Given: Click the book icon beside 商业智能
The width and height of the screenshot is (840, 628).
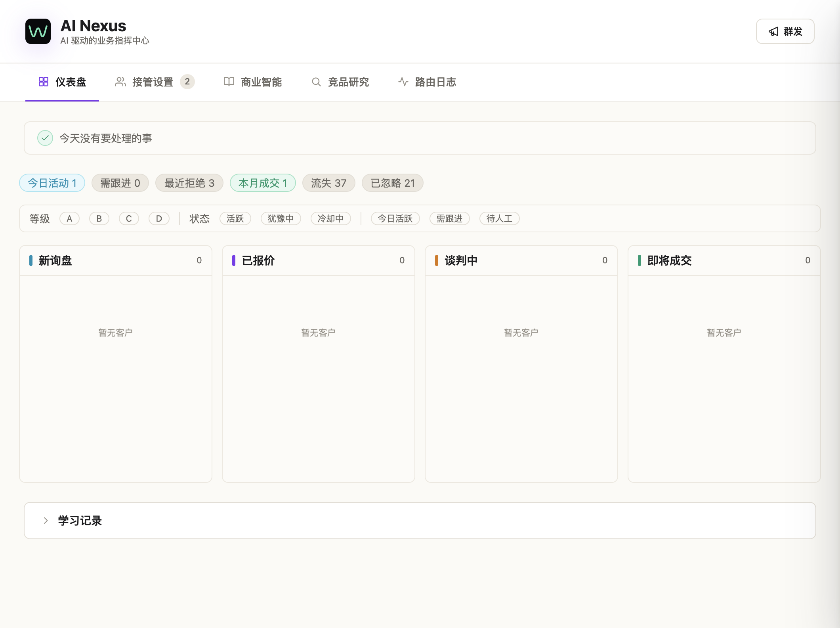Looking at the screenshot, I should tap(229, 82).
